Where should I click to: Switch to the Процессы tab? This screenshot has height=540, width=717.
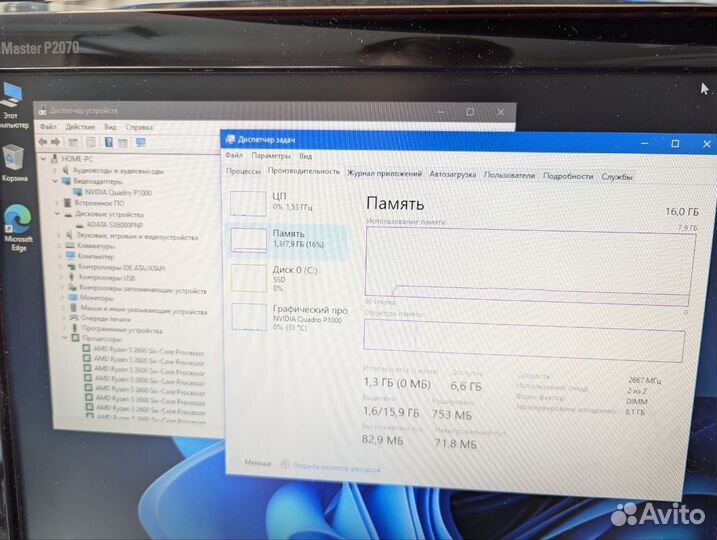pyautogui.click(x=243, y=171)
